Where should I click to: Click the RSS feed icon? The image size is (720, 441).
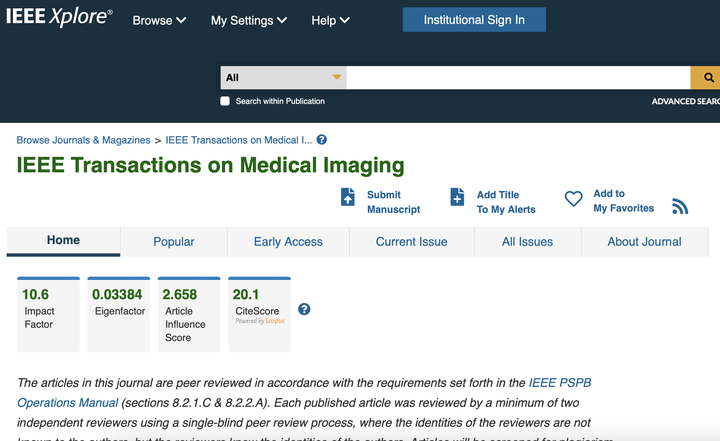tap(680, 205)
